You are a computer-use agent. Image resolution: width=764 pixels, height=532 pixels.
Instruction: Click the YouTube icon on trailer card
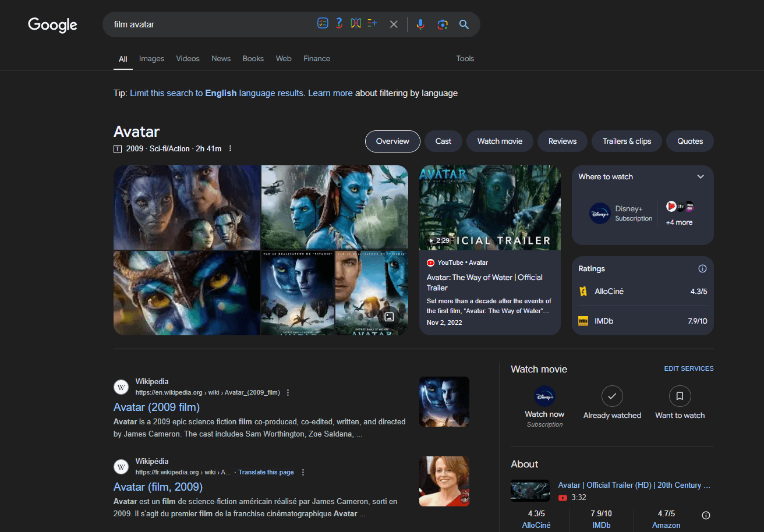click(x=431, y=263)
